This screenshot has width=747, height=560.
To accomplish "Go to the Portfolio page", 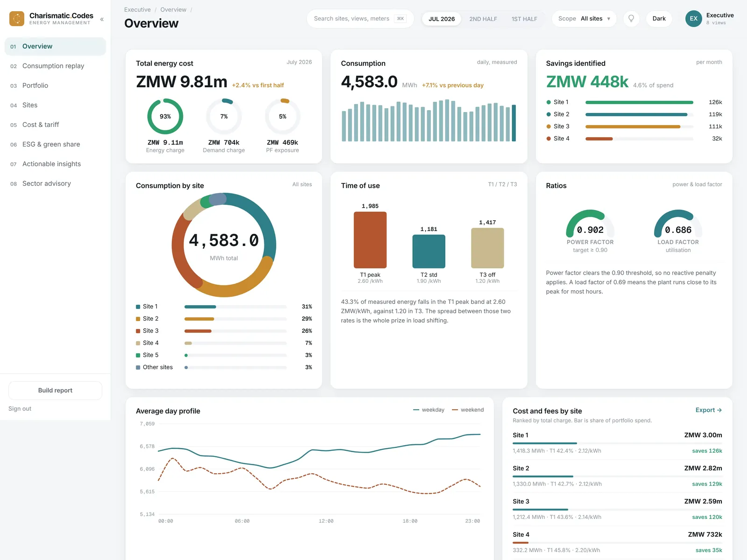I will point(55,85).
